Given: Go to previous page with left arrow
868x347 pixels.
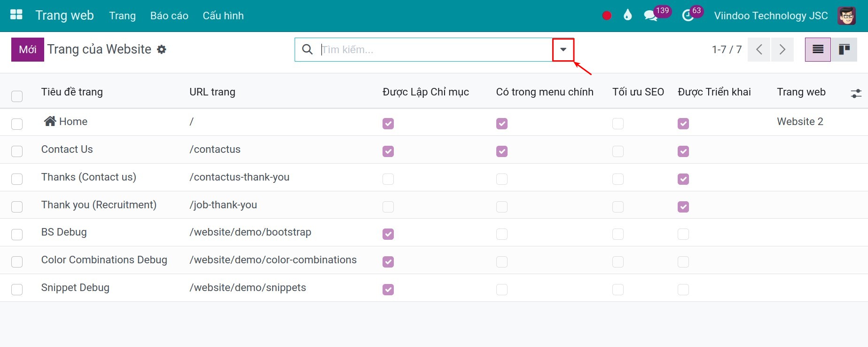Looking at the screenshot, I should [x=759, y=49].
